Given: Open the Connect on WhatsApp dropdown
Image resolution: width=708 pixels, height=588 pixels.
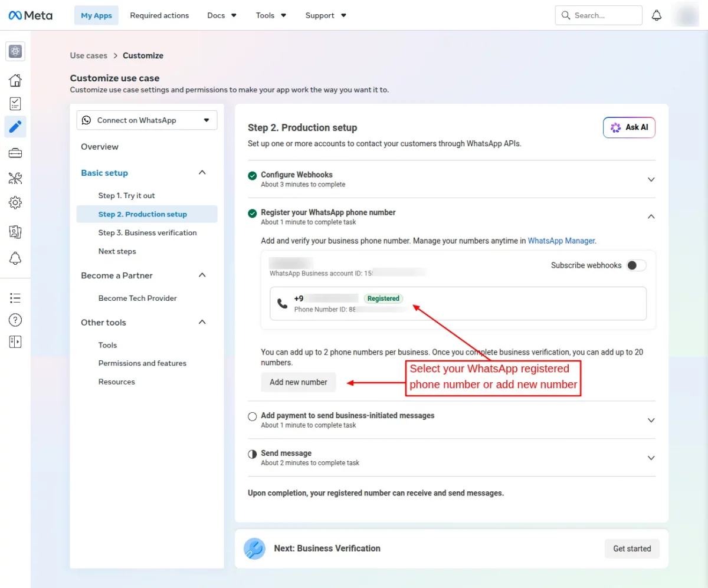Looking at the screenshot, I should pos(147,120).
